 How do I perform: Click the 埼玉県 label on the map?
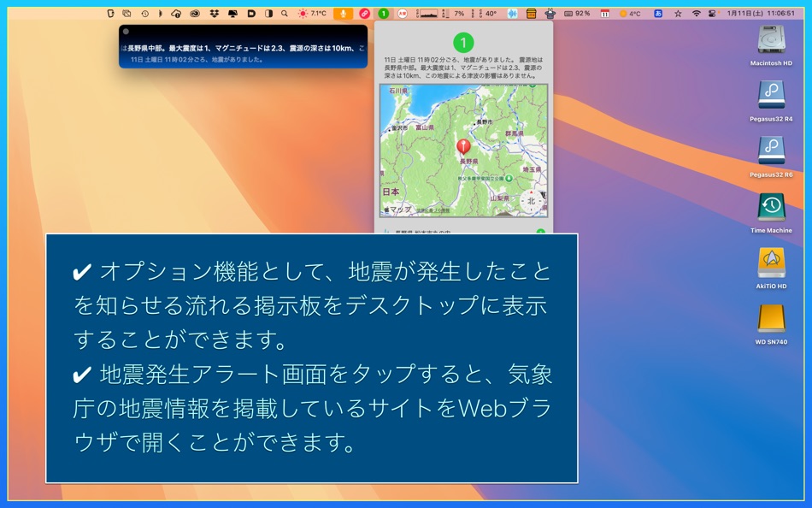click(532, 169)
